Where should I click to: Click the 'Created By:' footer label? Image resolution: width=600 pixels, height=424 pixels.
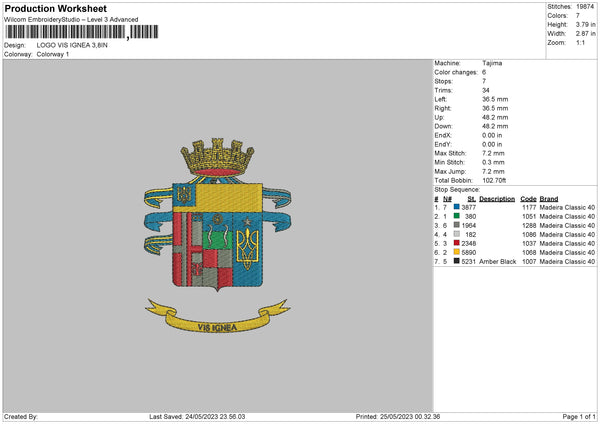(21, 417)
